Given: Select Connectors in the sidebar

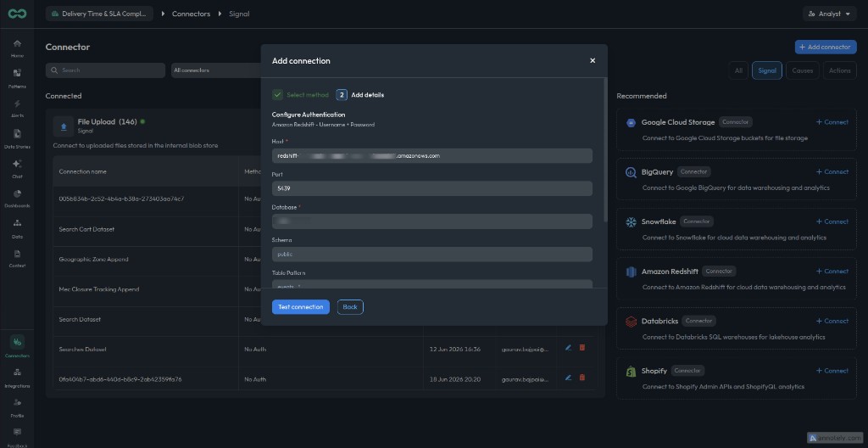Looking at the screenshot, I should coord(17,347).
